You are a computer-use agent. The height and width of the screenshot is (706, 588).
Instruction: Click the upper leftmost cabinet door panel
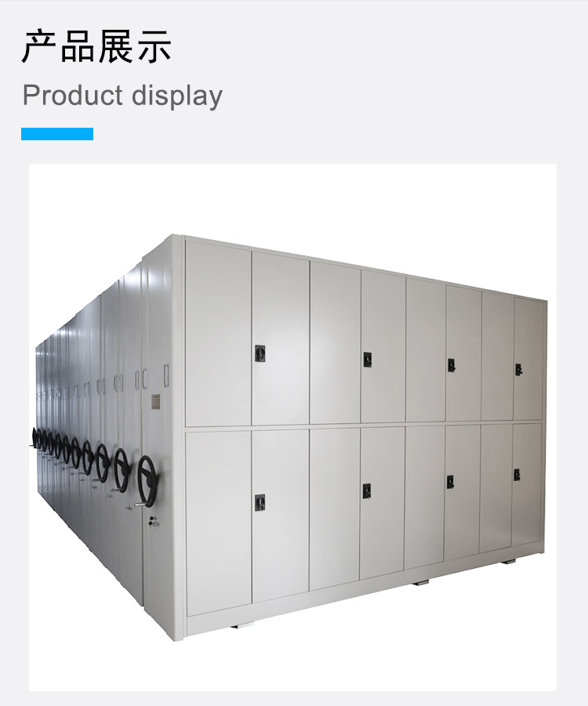tap(218, 333)
